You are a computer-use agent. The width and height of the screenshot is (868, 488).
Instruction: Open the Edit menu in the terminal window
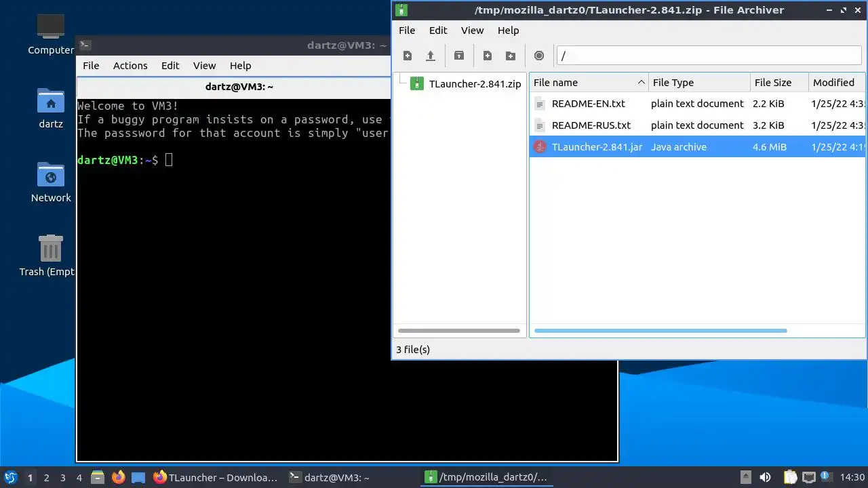pyautogui.click(x=170, y=66)
